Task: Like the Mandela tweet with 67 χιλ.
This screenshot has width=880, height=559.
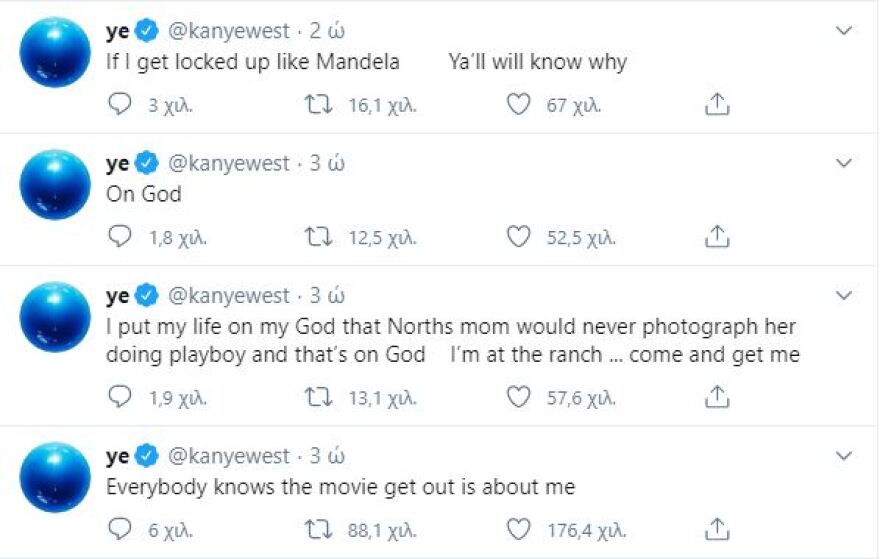Action: click(x=518, y=104)
